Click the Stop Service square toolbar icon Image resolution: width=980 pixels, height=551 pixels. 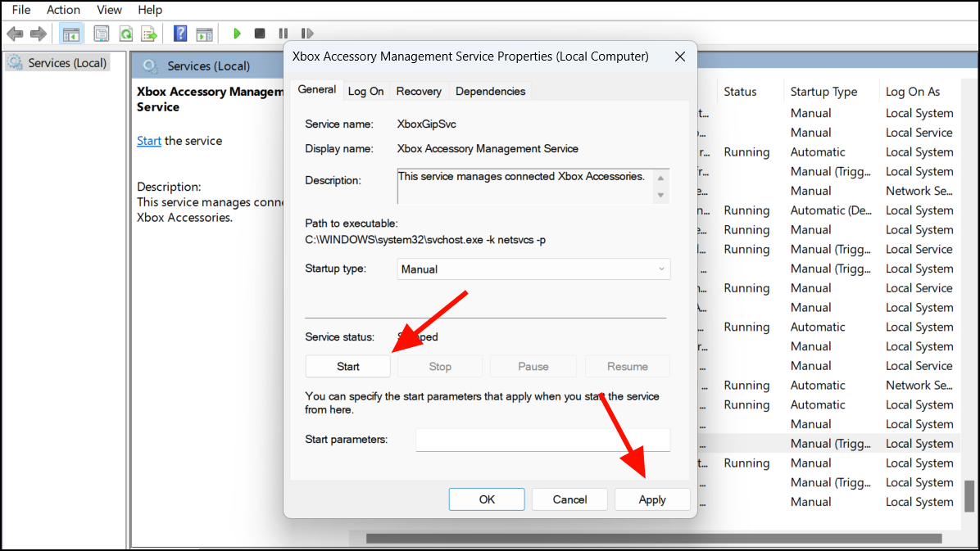click(x=260, y=33)
